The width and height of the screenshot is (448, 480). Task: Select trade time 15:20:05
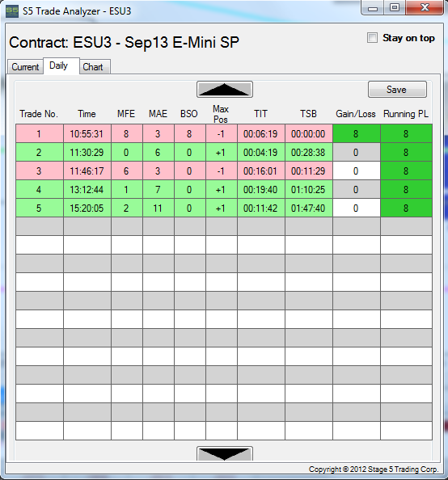click(87, 208)
